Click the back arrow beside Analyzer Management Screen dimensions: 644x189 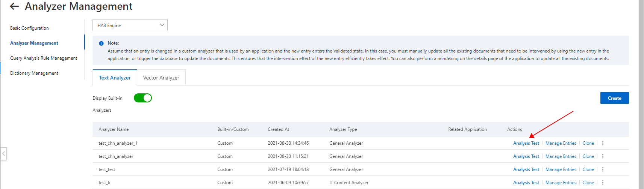(14, 6)
